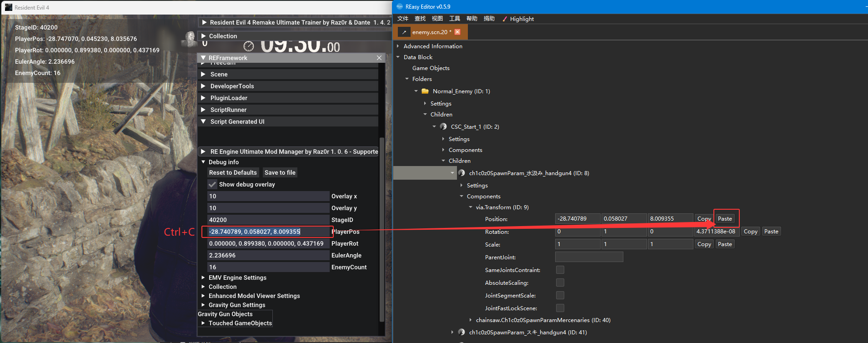Expand Components under CSC_Start_1
Image resolution: width=868 pixels, height=343 pixels.
(443, 150)
